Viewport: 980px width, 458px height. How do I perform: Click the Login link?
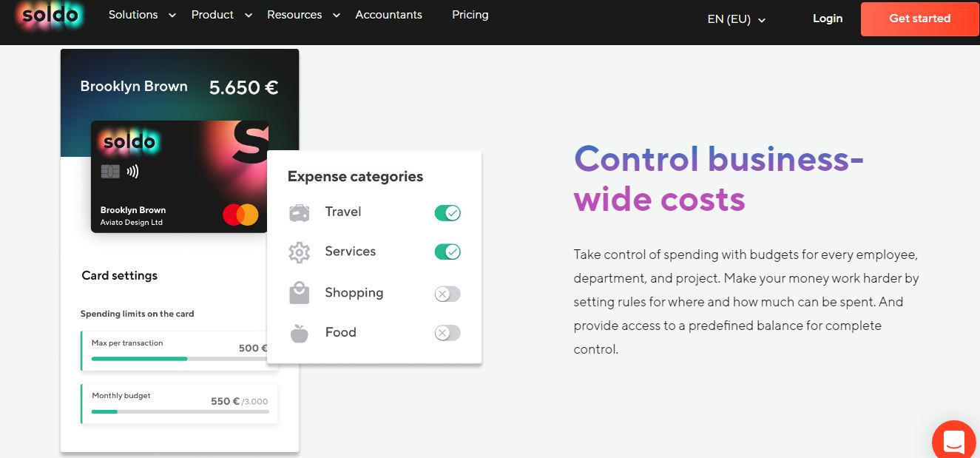[828, 18]
